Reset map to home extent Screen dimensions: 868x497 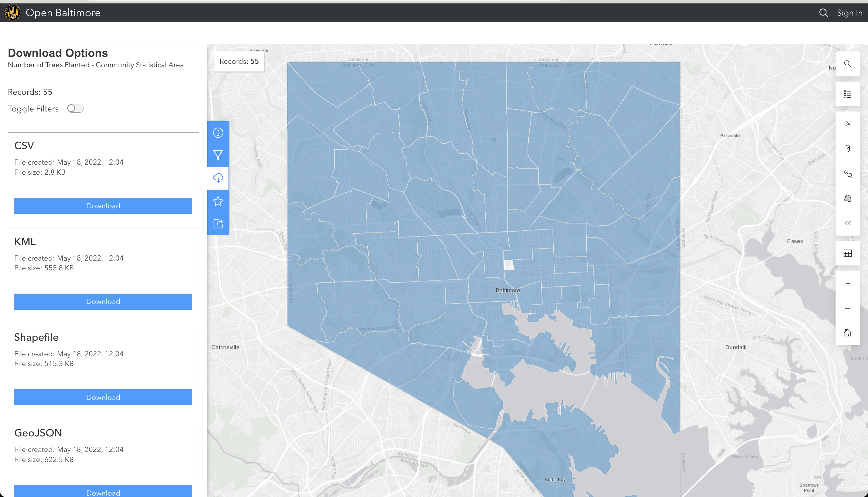pos(848,332)
